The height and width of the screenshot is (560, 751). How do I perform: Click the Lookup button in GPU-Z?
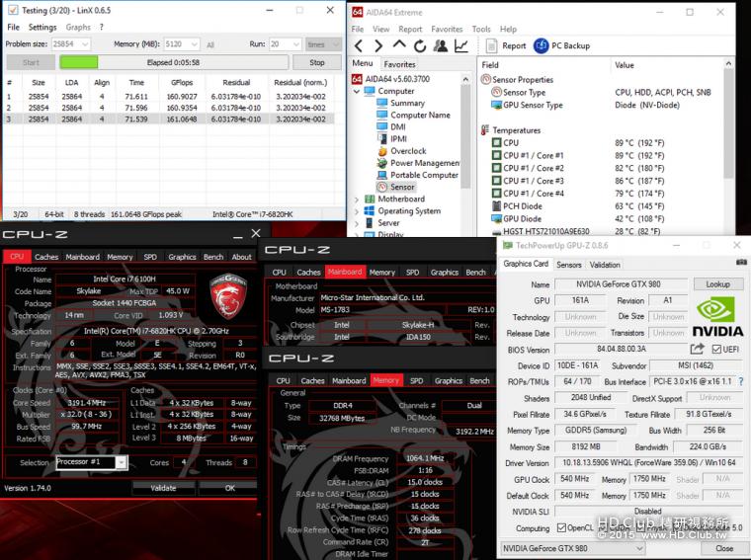click(717, 284)
